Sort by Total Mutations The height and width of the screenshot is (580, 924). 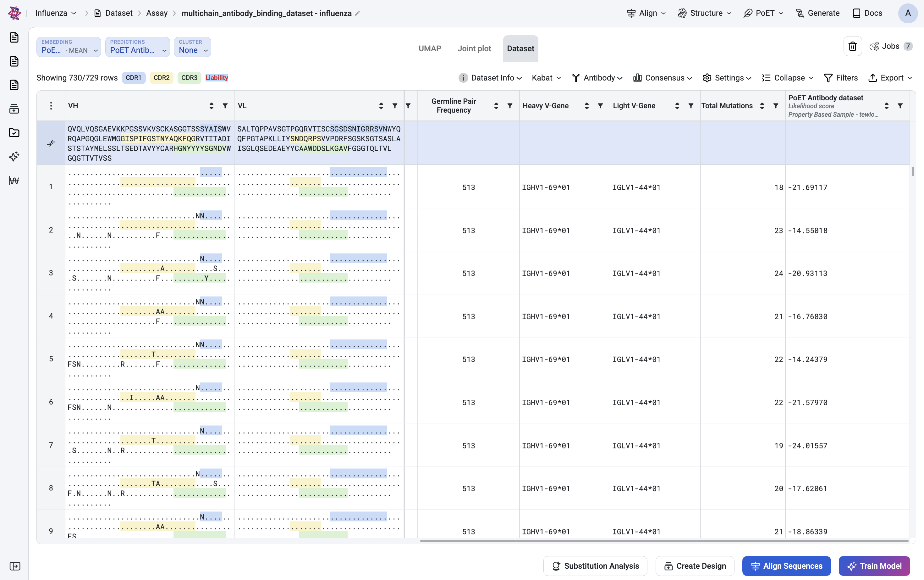[762, 106]
